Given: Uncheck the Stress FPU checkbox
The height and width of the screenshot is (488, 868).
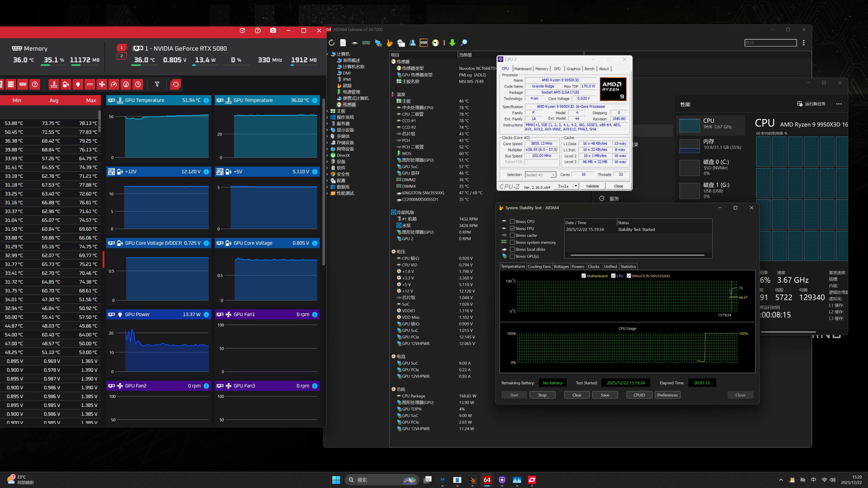Looking at the screenshot, I should click(512, 229).
